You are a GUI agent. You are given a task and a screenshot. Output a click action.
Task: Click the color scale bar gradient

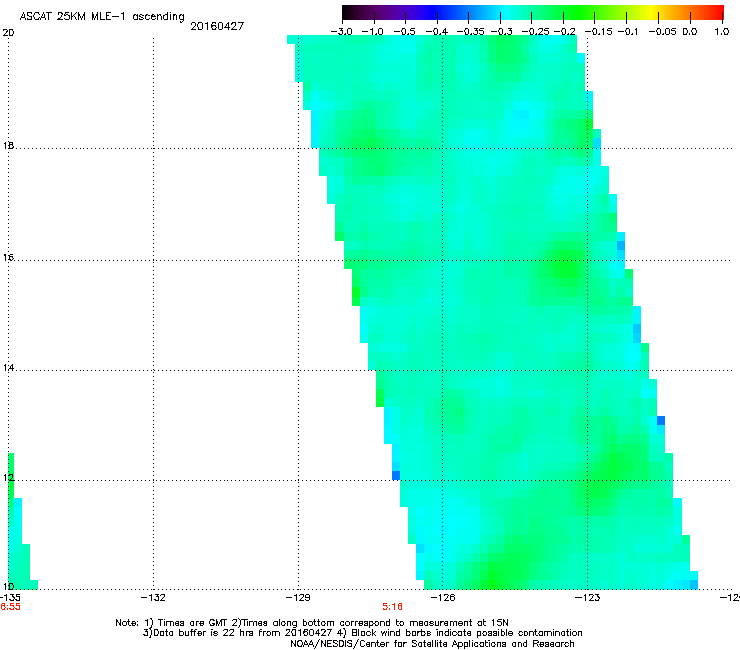point(533,12)
